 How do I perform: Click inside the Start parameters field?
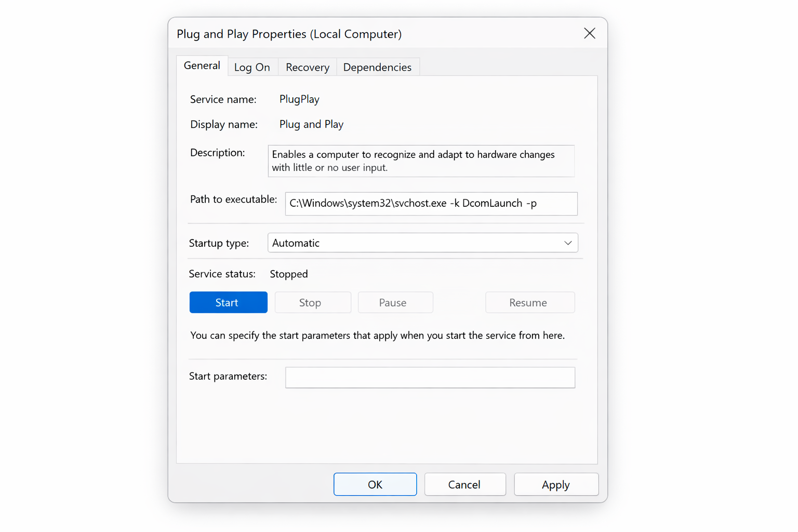click(430, 378)
